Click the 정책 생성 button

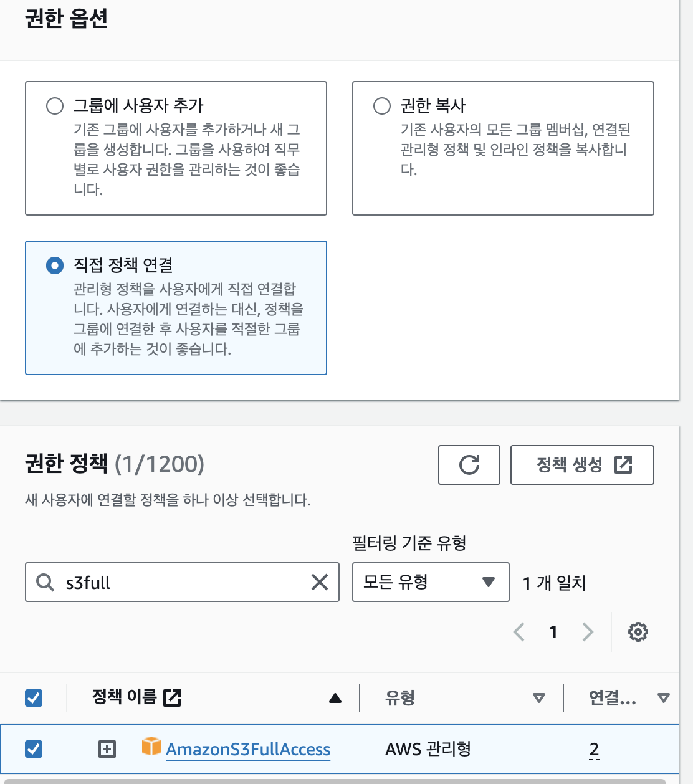tap(581, 465)
